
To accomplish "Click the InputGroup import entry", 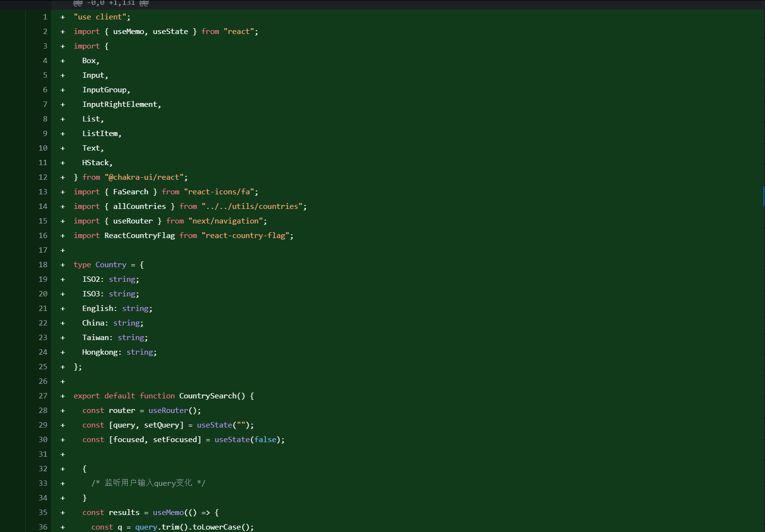I will click(106, 90).
